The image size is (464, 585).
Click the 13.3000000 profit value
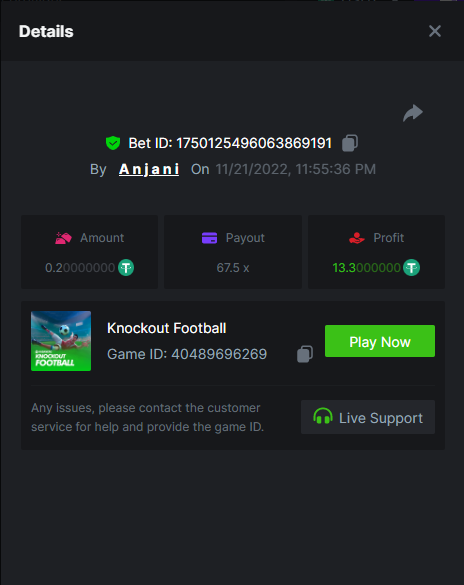point(366,268)
